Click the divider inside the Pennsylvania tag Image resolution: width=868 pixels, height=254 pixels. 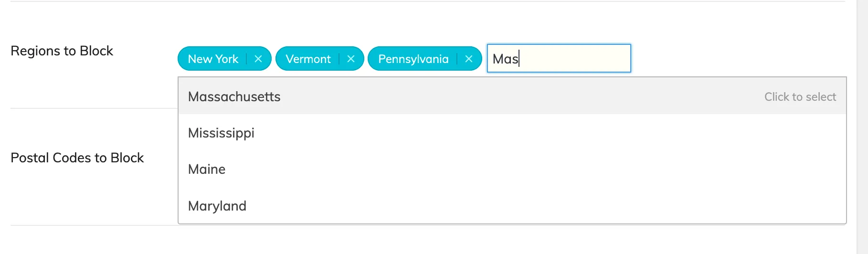click(457, 59)
